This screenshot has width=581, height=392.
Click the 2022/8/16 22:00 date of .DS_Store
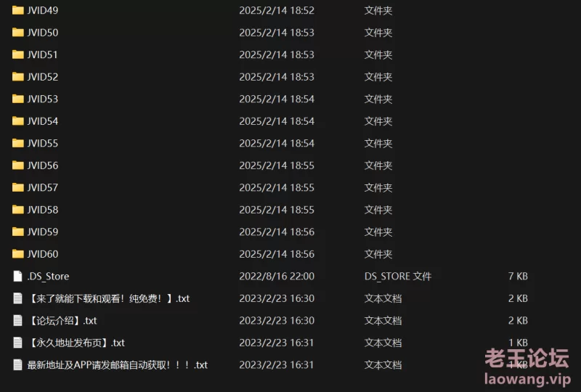click(x=277, y=277)
